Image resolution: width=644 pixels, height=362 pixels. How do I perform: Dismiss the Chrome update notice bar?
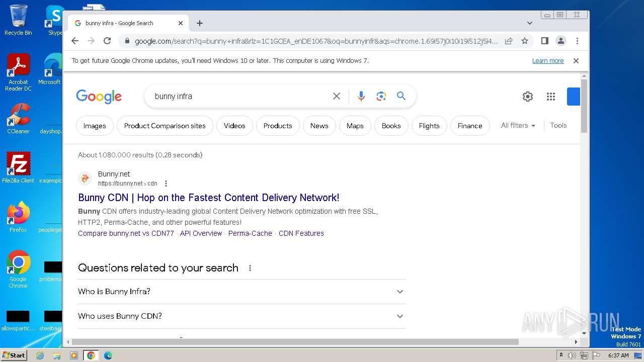pyautogui.click(x=576, y=61)
